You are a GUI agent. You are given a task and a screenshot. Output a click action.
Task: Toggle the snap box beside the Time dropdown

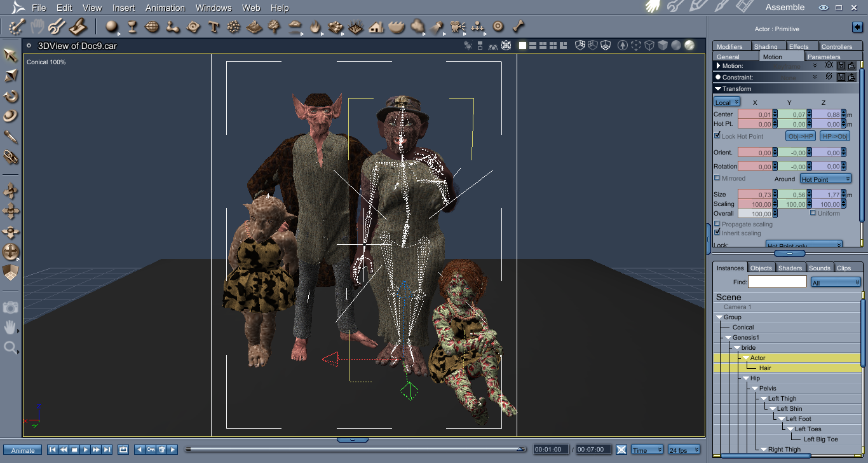pyautogui.click(x=621, y=450)
